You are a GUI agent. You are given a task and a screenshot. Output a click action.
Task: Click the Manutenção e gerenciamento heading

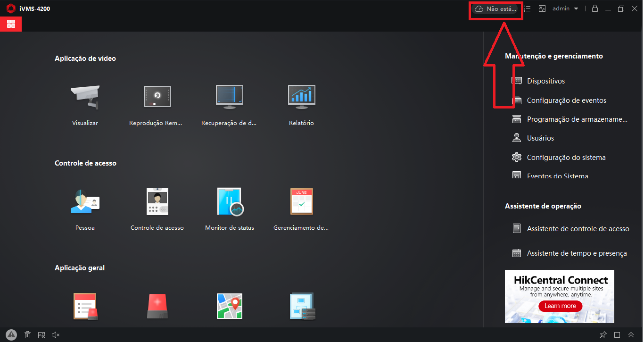tap(554, 56)
